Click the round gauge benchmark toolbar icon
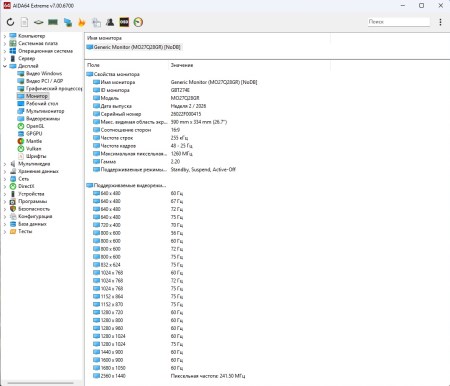This screenshot has width=450, height=386. coord(138,22)
